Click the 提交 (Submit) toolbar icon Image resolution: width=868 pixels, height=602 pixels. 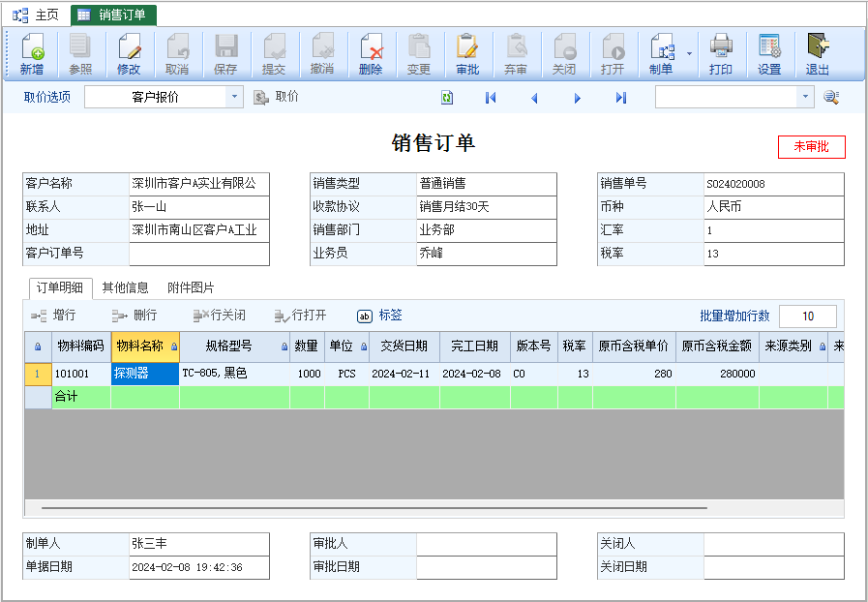click(274, 54)
